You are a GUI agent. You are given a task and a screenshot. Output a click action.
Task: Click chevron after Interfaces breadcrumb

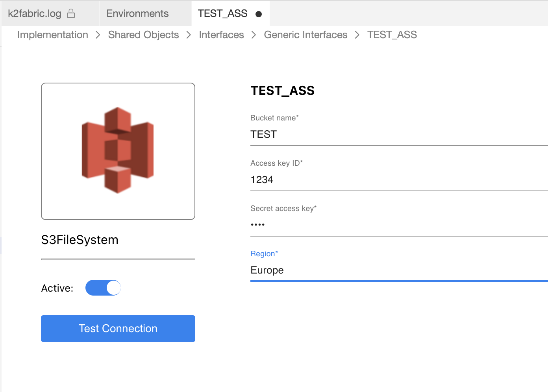[254, 35]
